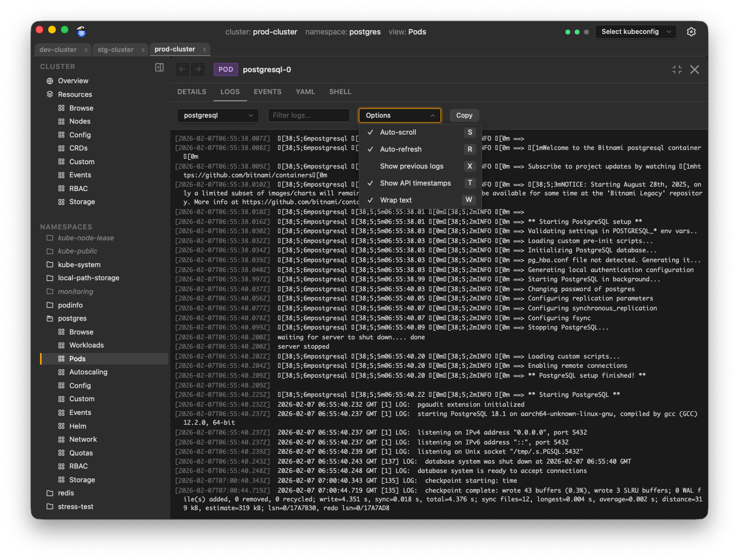Open the postgresql container selector dropdown
Image resolution: width=739 pixels, height=560 pixels.
coord(217,115)
